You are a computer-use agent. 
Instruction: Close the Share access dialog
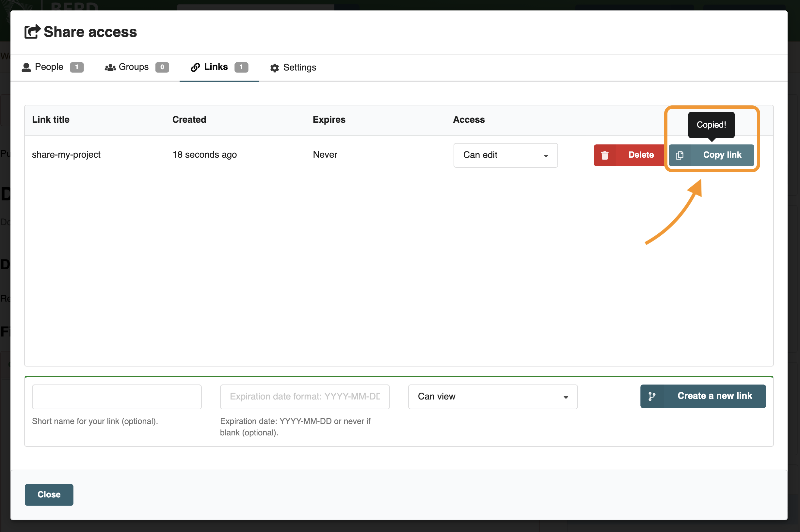[49, 495]
